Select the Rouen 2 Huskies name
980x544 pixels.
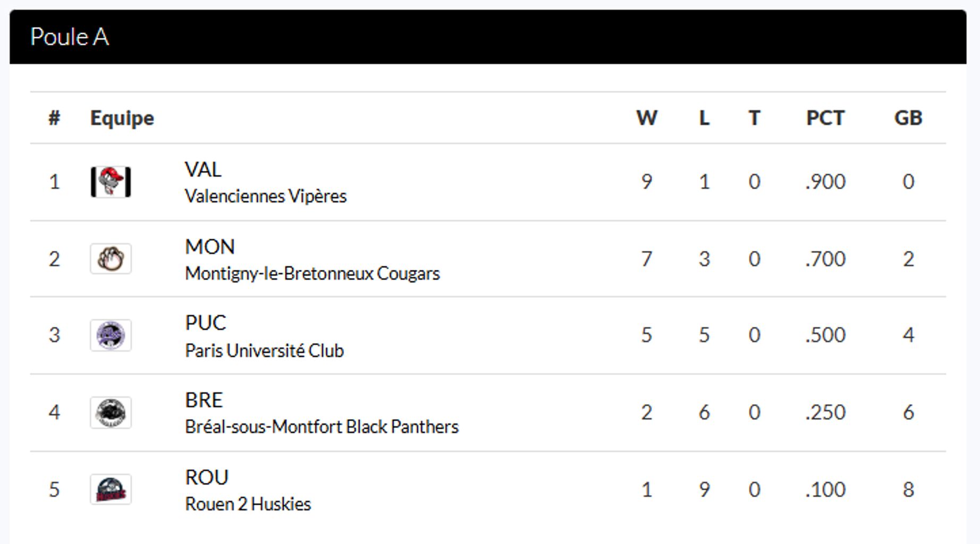(248, 504)
